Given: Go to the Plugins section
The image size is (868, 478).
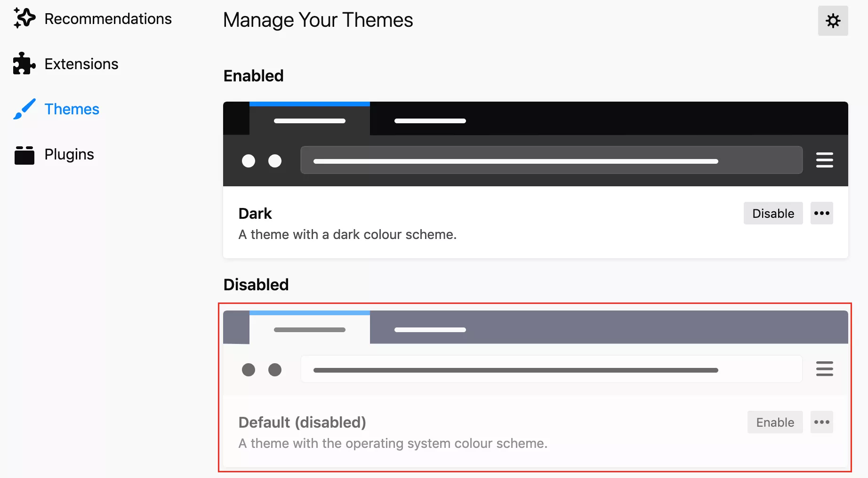Looking at the screenshot, I should [x=69, y=154].
